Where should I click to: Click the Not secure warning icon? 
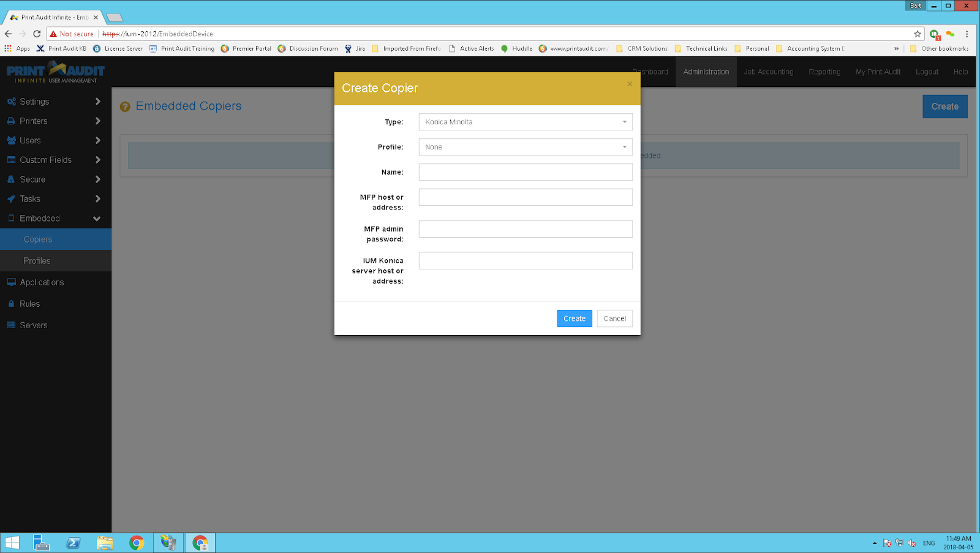(x=53, y=34)
